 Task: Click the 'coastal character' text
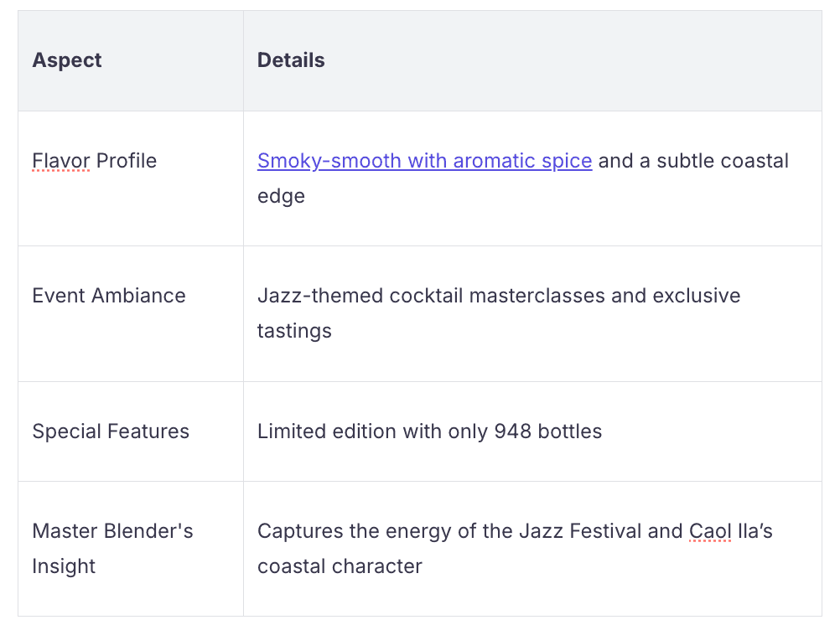(x=340, y=566)
